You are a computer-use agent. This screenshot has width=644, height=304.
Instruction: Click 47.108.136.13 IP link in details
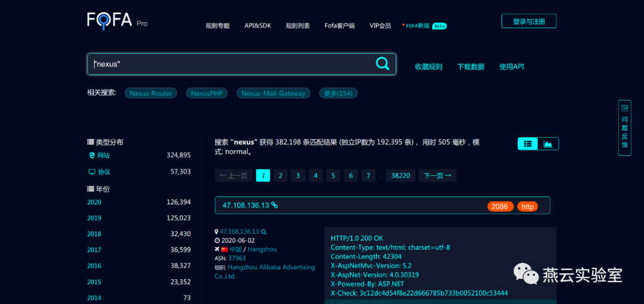click(240, 232)
